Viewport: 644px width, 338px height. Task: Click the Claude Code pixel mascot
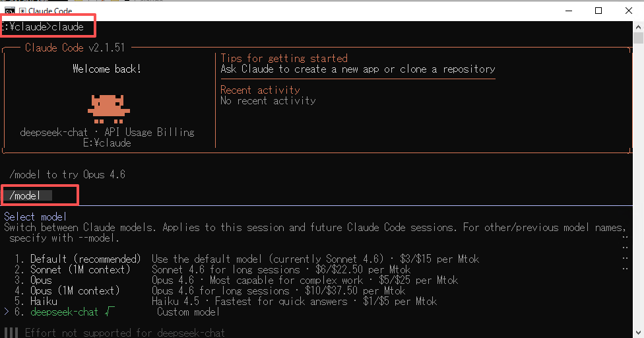[109, 108]
